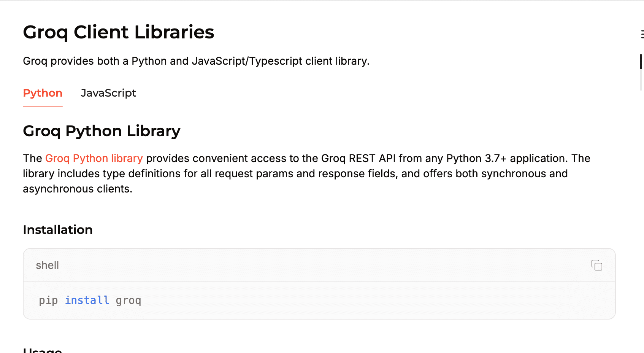This screenshot has height=353, width=644.
Task: Click the word pip in the code
Action: [x=48, y=301]
